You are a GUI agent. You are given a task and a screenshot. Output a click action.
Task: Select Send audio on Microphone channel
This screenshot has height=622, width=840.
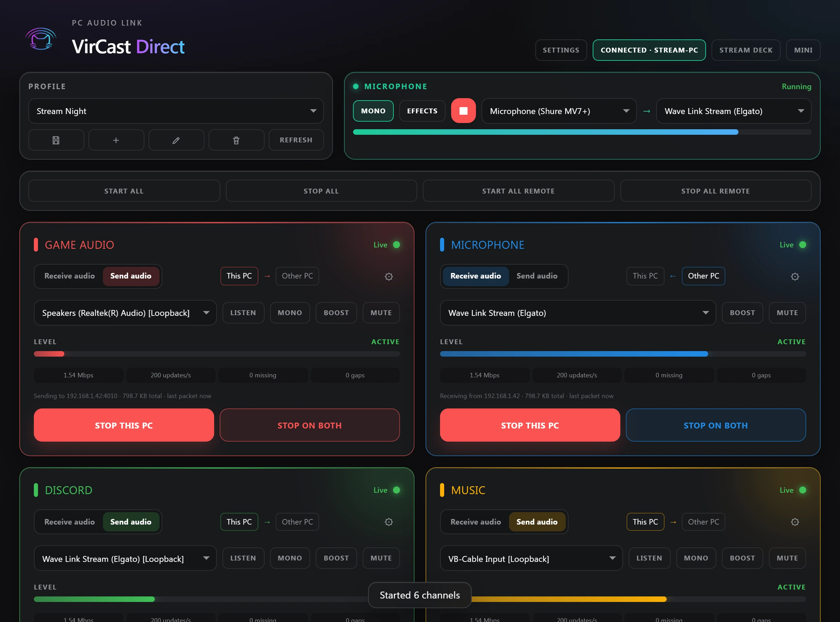click(x=537, y=276)
